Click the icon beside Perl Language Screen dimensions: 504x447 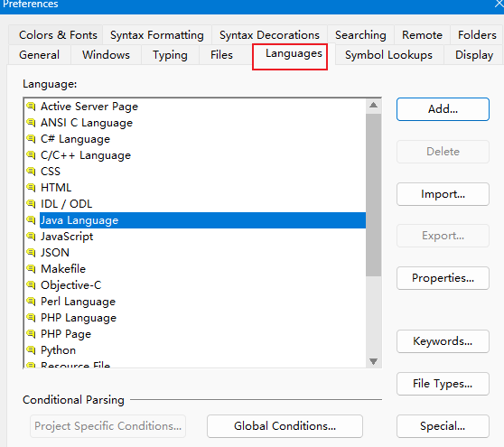pos(31,302)
